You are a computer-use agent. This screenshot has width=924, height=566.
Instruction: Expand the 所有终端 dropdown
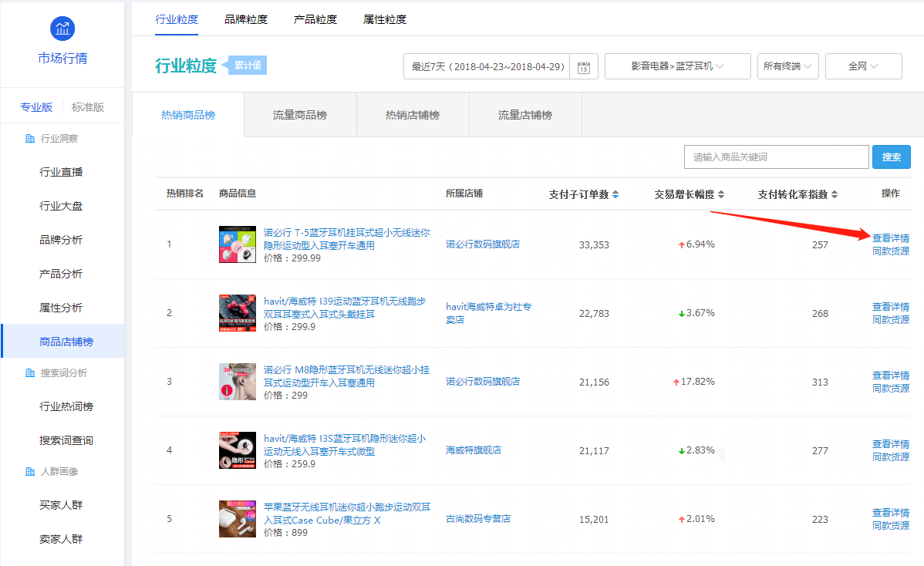[788, 66]
